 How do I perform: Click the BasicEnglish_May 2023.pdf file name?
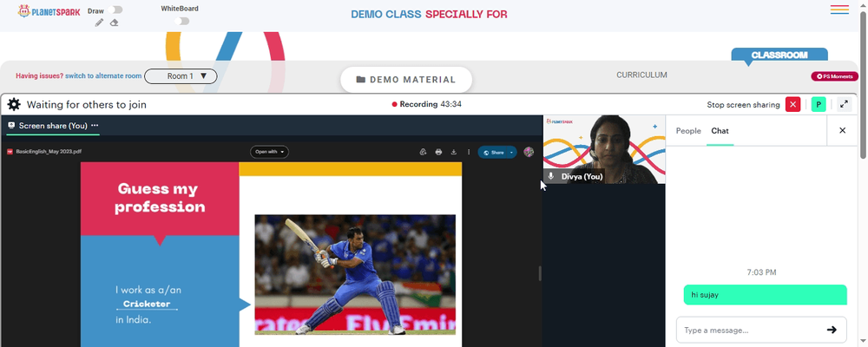49,151
